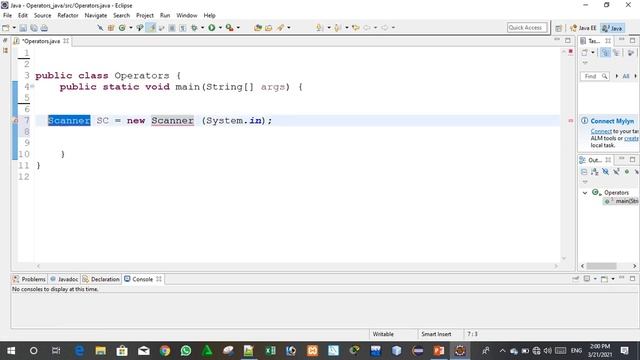Click the Quick Access search field
The height and width of the screenshot is (360, 640).
(527, 28)
